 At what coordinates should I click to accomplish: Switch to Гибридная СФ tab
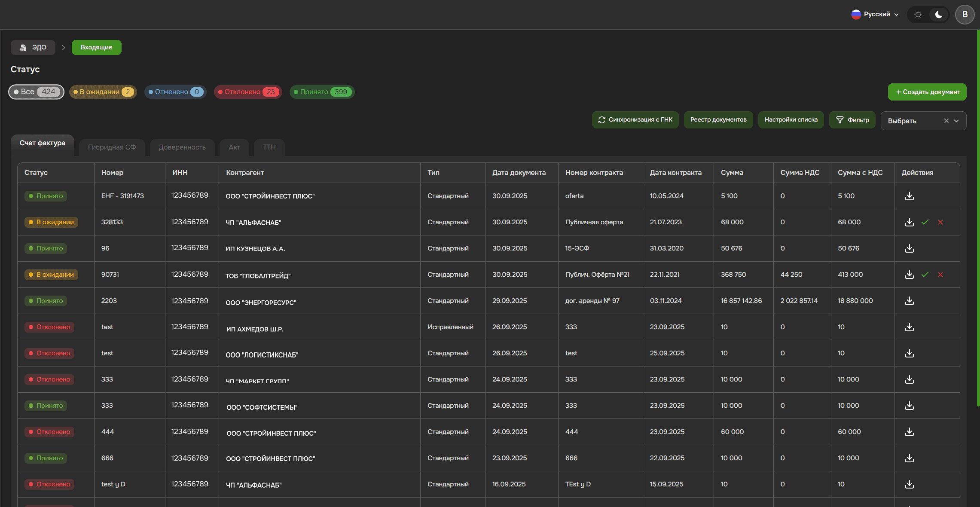112,147
